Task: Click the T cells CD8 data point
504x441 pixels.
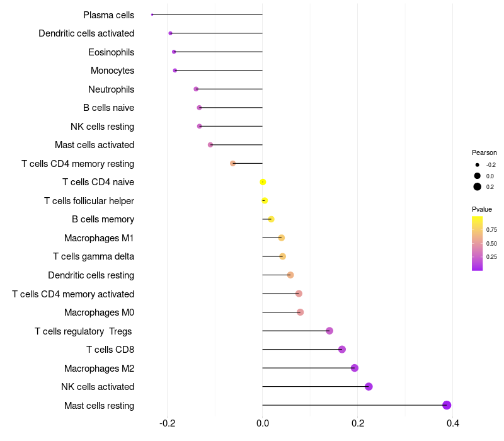Action: pos(342,350)
